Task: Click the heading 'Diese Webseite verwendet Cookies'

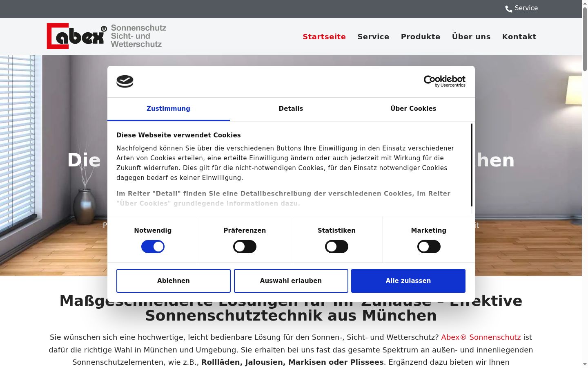Action: point(178,135)
